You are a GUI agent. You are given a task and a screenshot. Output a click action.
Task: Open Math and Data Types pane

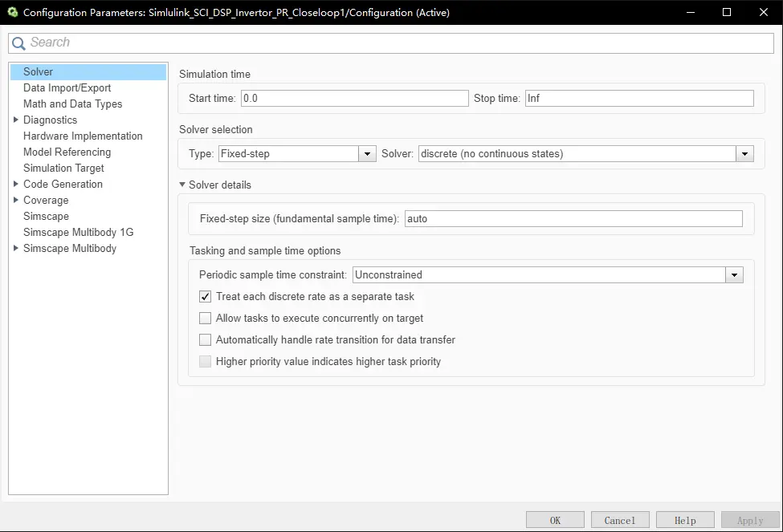72,104
